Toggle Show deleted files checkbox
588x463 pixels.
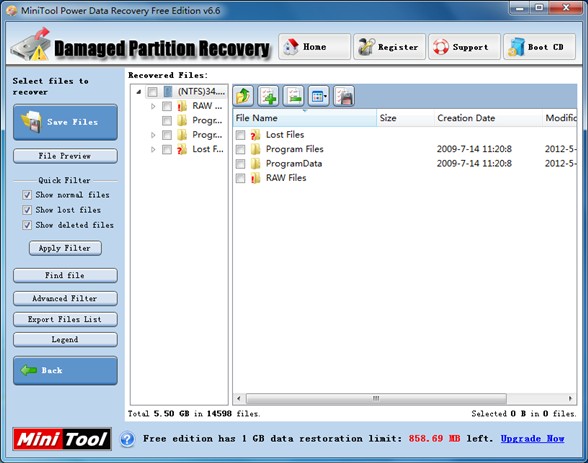[27, 225]
